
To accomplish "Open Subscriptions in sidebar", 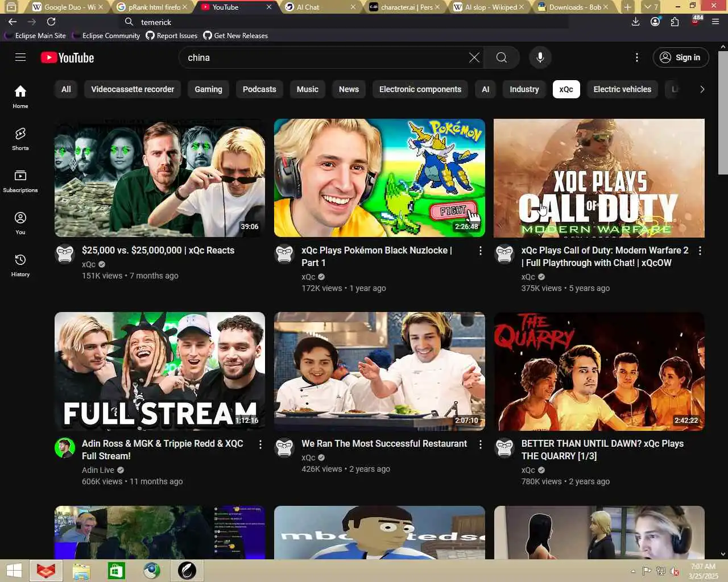I will [x=20, y=181].
